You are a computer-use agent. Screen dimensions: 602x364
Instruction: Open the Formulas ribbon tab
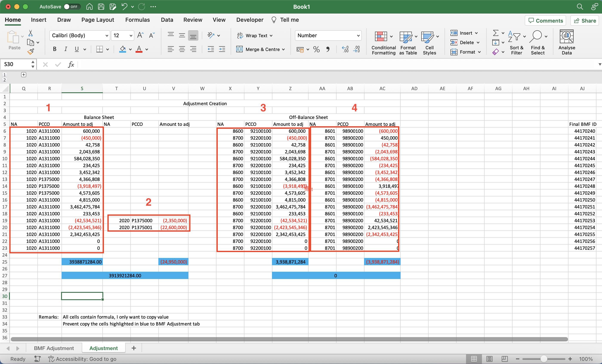click(x=137, y=20)
